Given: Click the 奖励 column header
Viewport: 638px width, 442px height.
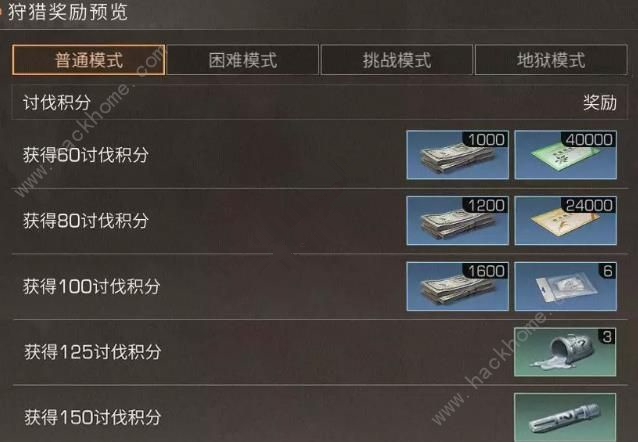Looking at the screenshot, I should (600, 102).
